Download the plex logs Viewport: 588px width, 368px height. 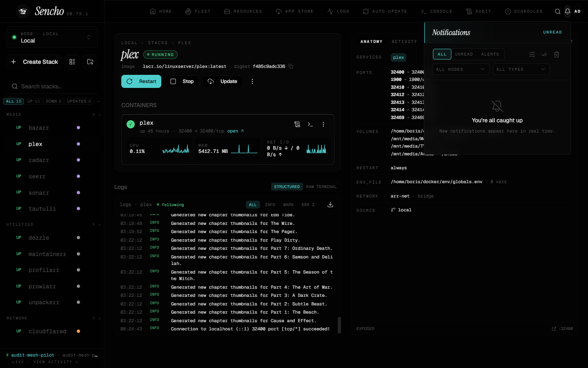(330, 204)
